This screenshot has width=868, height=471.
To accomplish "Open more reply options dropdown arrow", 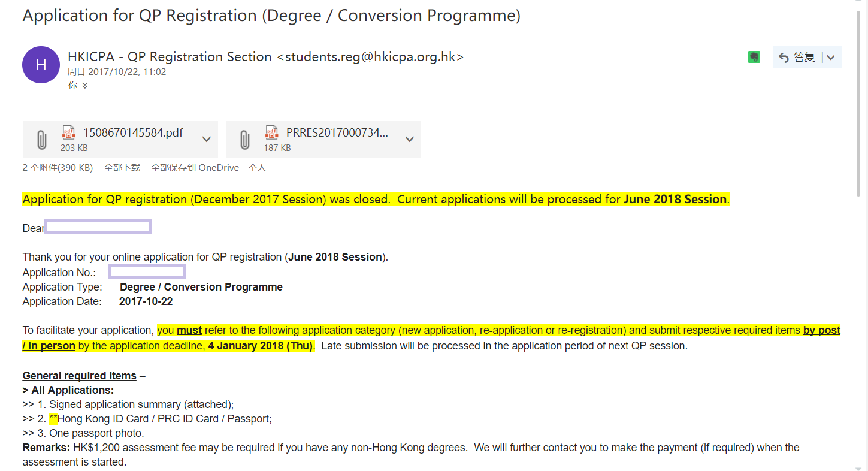I will coord(832,58).
